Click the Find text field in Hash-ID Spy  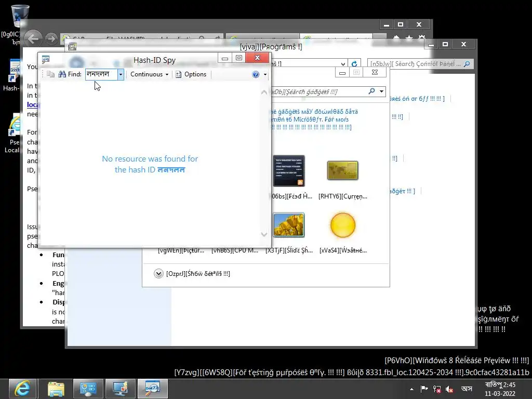101,74
